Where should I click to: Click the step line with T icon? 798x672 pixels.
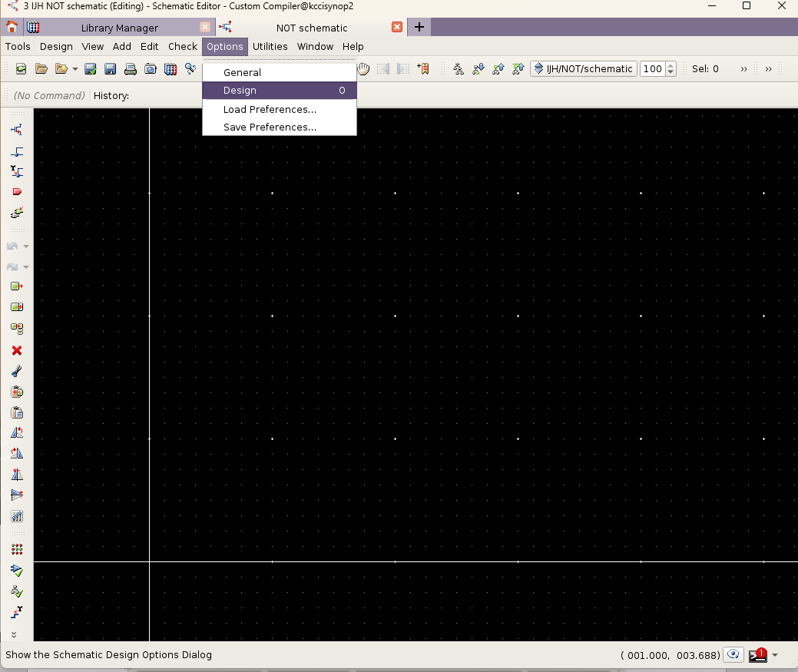pyautogui.click(x=17, y=612)
